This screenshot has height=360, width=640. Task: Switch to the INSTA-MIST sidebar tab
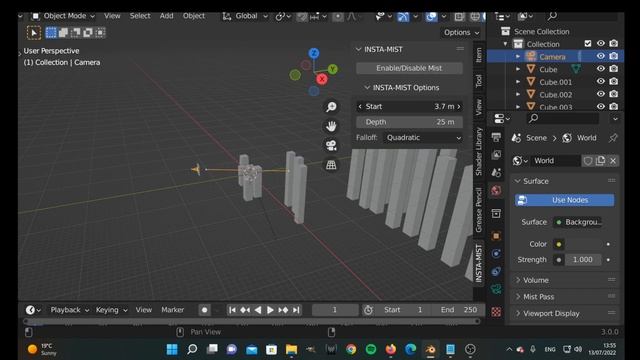click(x=479, y=264)
